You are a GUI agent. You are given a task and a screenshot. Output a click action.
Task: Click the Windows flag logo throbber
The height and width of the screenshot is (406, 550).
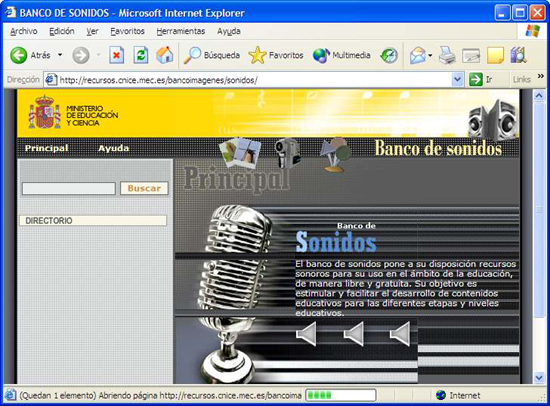pyautogui.click(x=532, y=31)
